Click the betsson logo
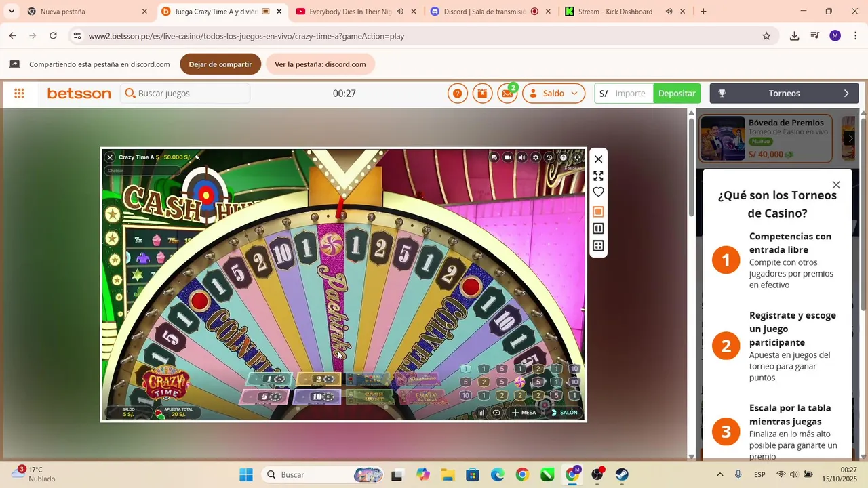Image resolution: width=868 pixels, height=488 pixels. point(79,94)
